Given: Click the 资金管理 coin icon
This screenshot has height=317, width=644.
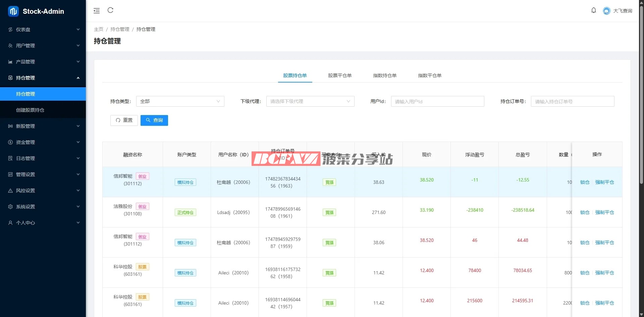Looking at the screenshot, I should click(x=10, y=142).
